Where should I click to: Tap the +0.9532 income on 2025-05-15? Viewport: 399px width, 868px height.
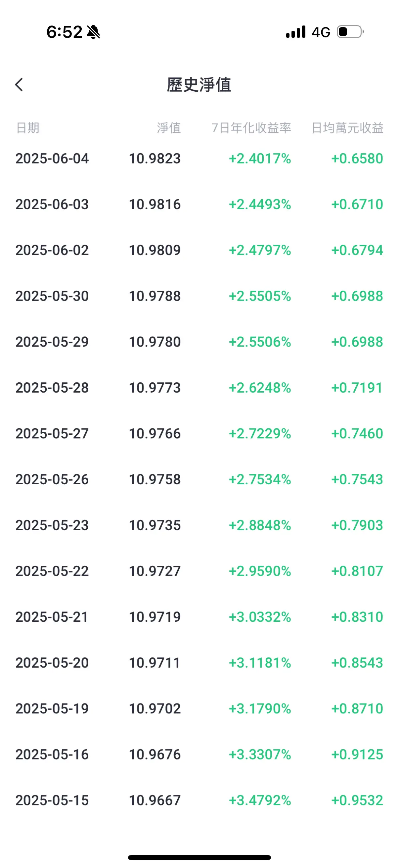coord(357,800)
